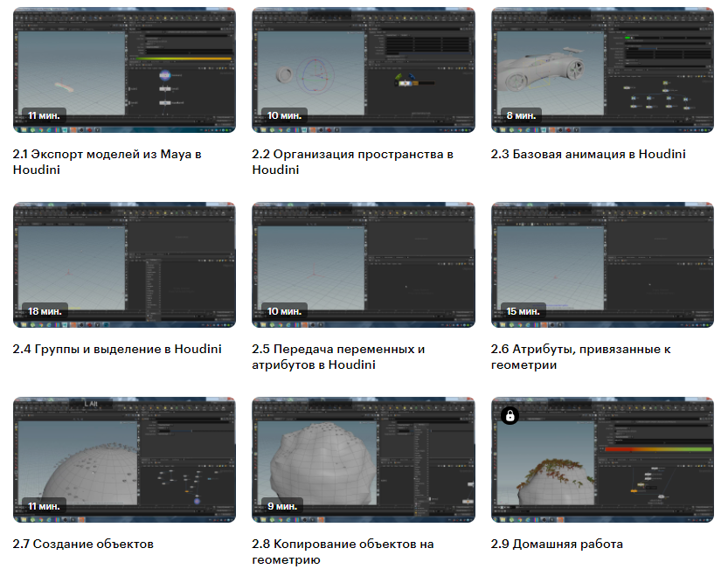Select thumbnail for 'Копирование объектов на геометрию'

363,460
